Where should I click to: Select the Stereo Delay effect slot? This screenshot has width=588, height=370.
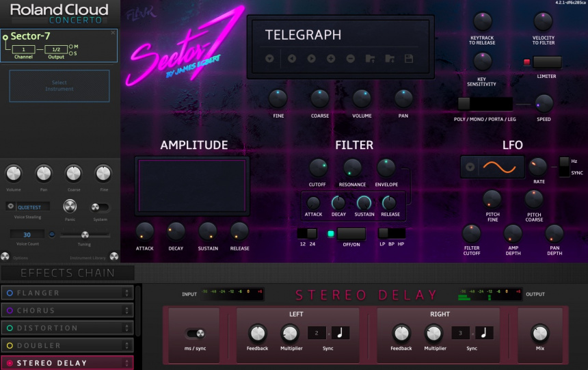click(x=68, y=363)
